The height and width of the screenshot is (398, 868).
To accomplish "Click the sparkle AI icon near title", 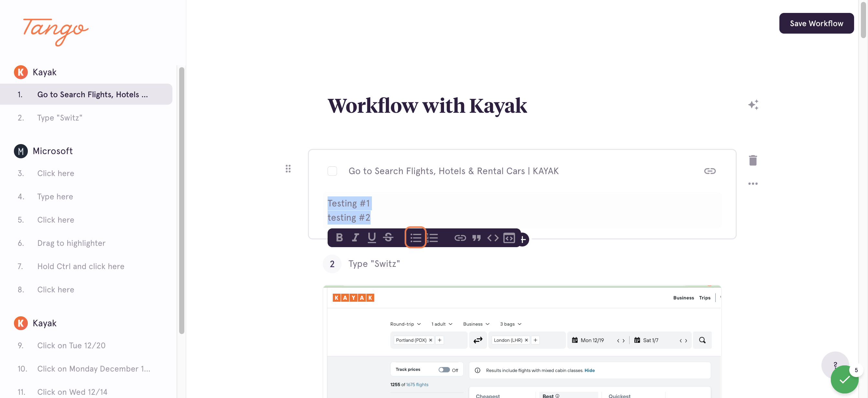I will point(753,105).
